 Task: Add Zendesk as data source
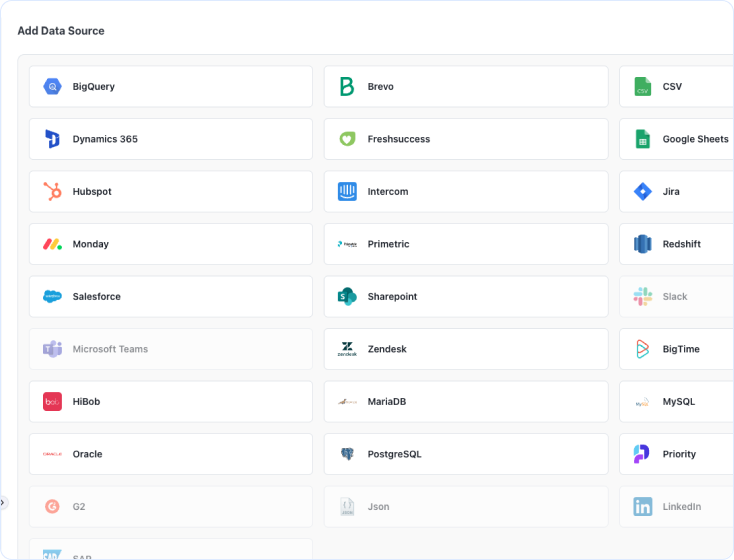tap(465, 349)
